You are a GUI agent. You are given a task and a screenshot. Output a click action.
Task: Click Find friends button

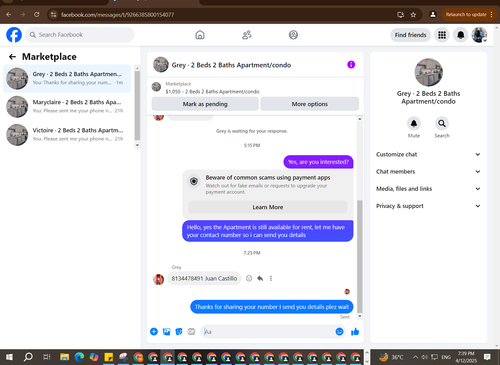click(410, 35)
